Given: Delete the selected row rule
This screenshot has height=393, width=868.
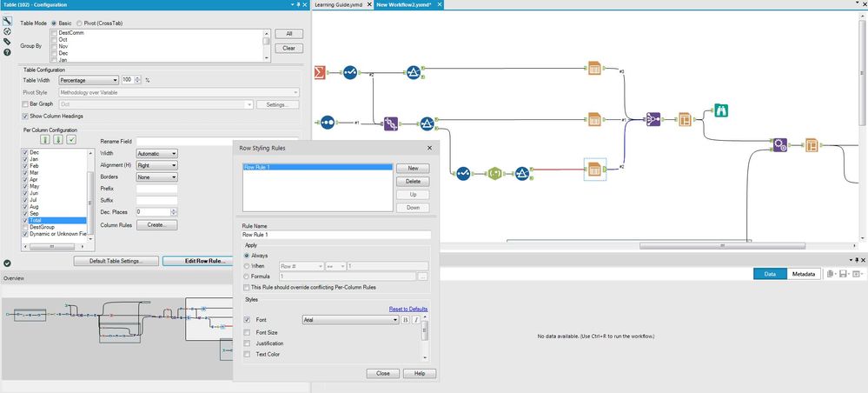Looking at the screenshot, I should [413, 181].
